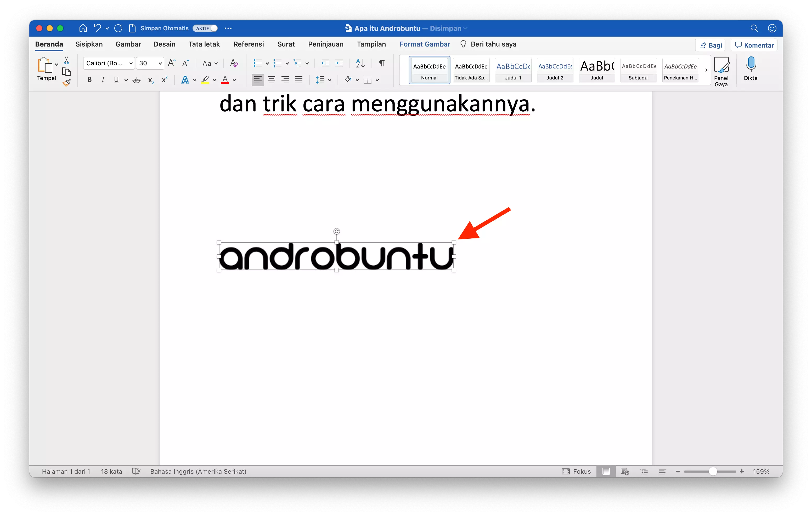Click the 18 kata word count

[111, 471]
